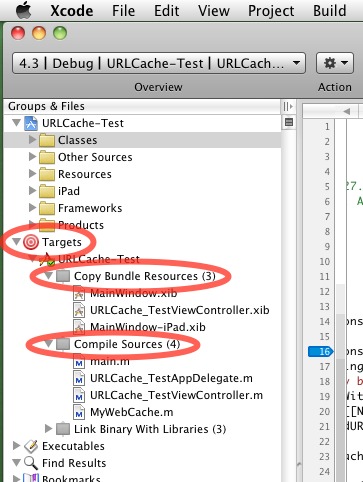Click the Other Sources folder icon
Image resolution: width=363 pixels, height=482 pixels.
tap(47, 157)
